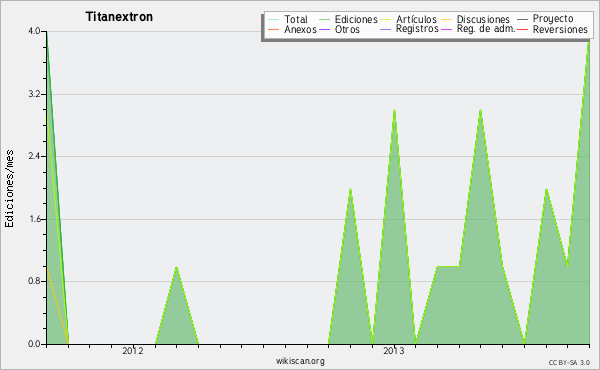Click the Proyecto legend entry
This screenshot has height=370, width=600.
point(545,19)
